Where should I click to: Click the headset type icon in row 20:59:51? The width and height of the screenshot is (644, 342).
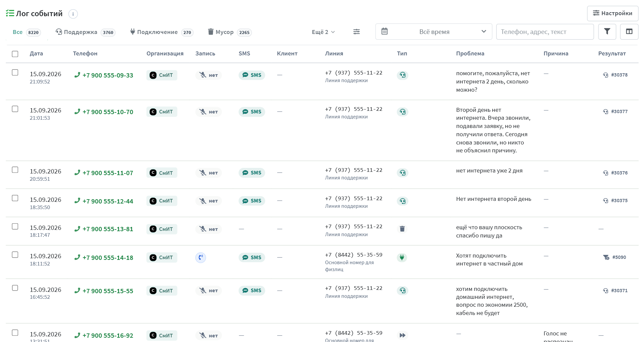point(403,173)
